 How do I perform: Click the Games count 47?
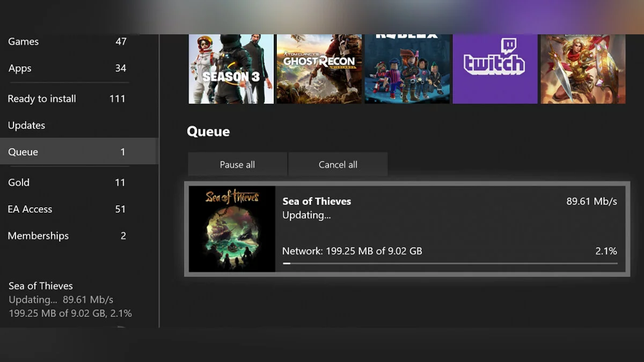click(x=121, y=41)
